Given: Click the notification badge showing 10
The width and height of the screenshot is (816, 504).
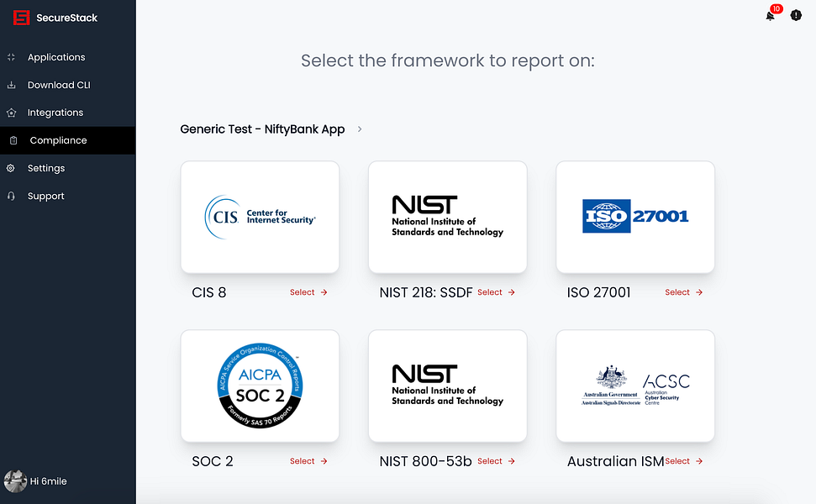Looking at the screenshot, I should 777,8.
